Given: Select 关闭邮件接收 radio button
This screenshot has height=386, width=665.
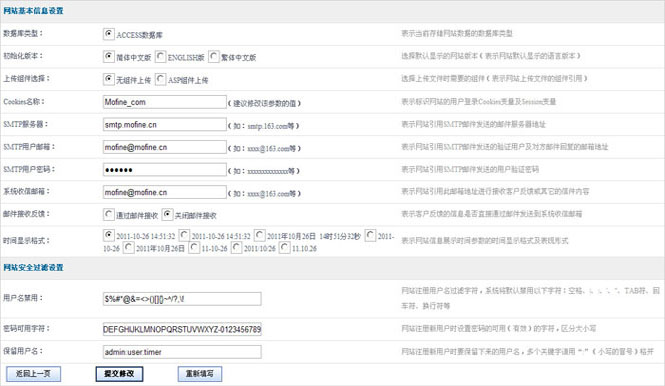Looking at the screenshot, I should coord(167,215).
